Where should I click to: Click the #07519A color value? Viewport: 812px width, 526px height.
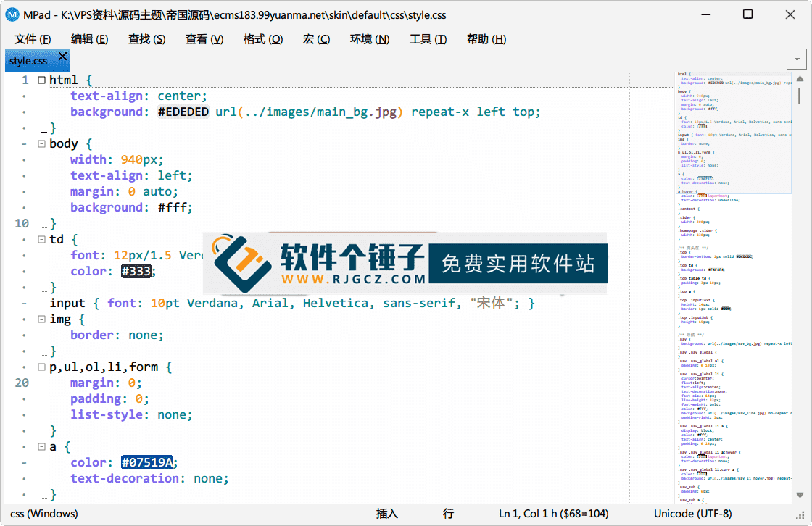(x=147, y=463)
